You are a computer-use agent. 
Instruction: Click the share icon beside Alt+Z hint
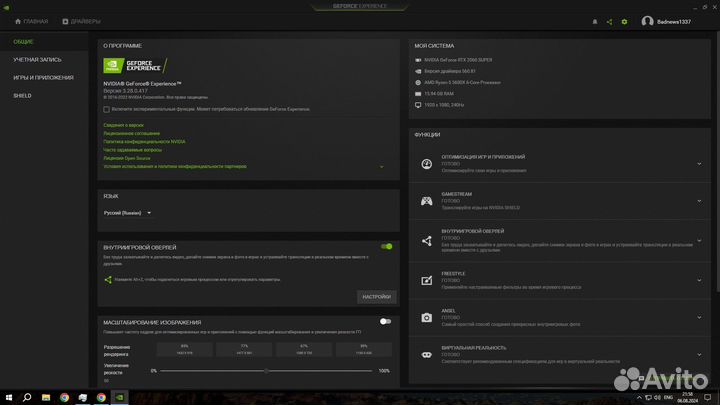tap(108, 279)
